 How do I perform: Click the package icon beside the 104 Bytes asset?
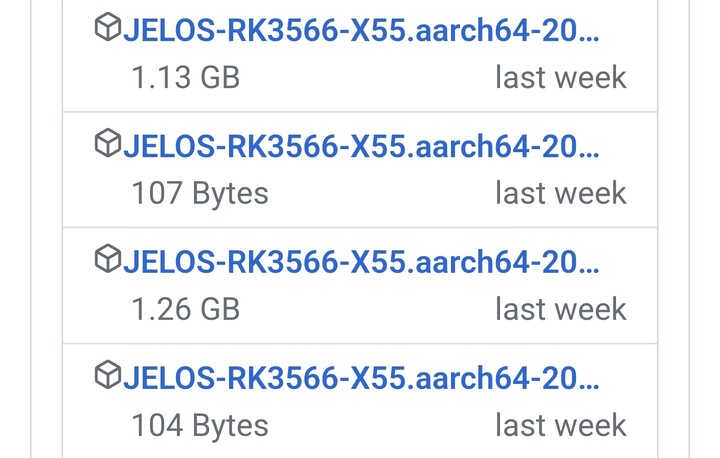pos(108,374)
